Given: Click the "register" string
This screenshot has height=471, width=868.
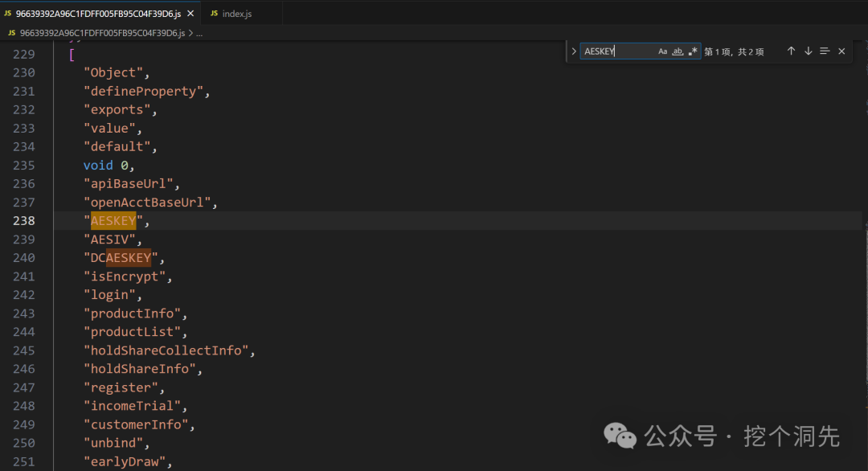Looking at the screenshot, I should pyautogui.click(x=121, y=388).
